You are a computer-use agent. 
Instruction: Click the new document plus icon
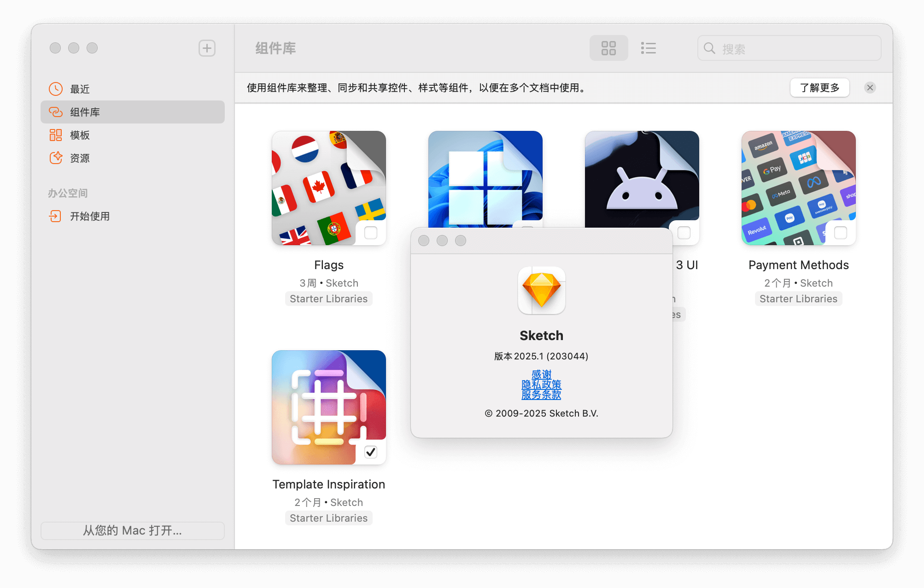click(207, 48)
